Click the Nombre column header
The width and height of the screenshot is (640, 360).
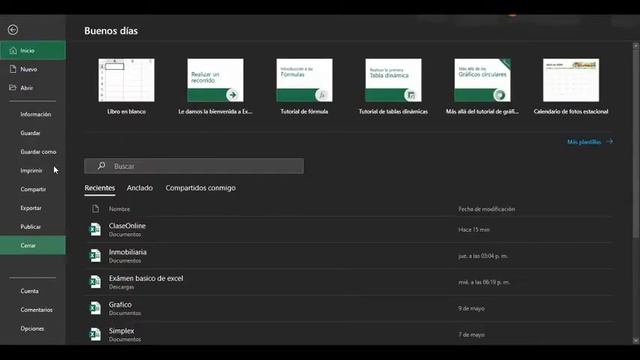[119, 209]
